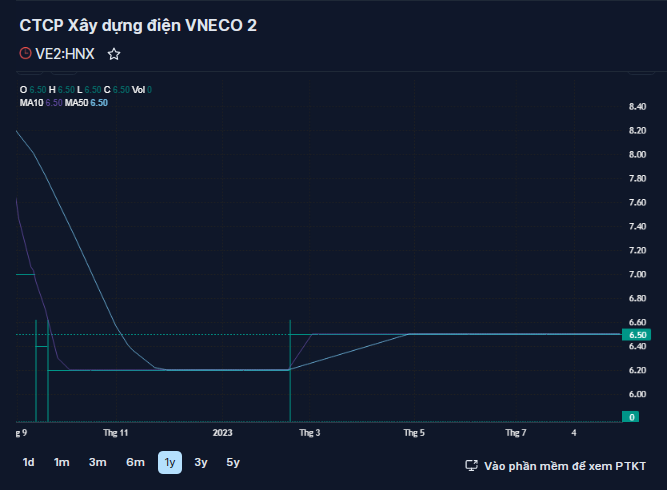
Task: Click the 7.00 price axis label
Action: (x=637, y=274)
